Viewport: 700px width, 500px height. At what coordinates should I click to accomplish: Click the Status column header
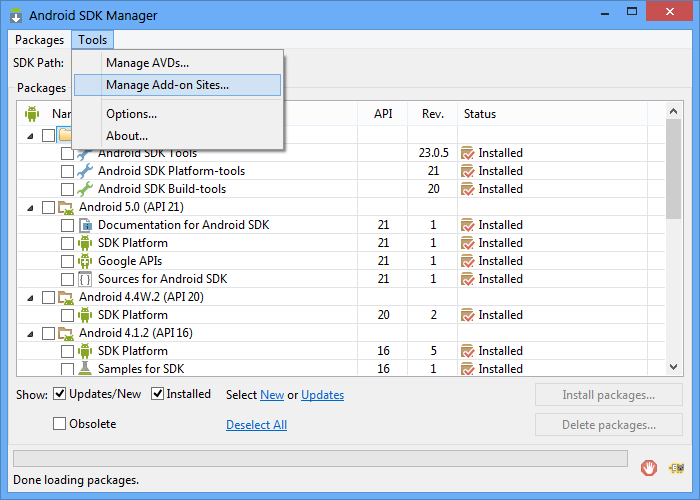[552, 114]
